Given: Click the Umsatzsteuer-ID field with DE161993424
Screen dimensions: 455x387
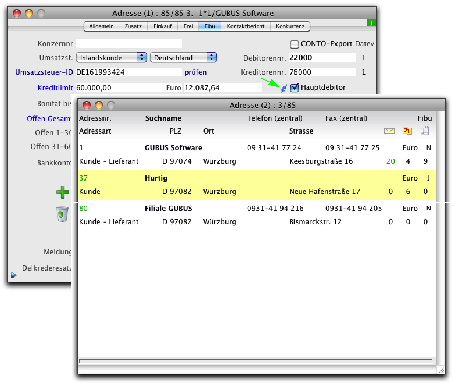Looking at the screenshot, I should 129,72.
